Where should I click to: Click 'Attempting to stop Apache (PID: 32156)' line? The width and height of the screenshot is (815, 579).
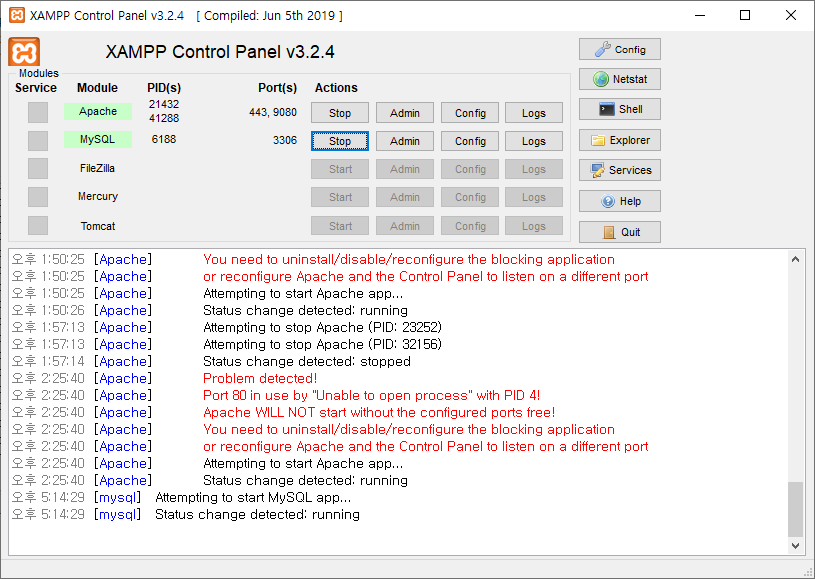coord(322,344)
